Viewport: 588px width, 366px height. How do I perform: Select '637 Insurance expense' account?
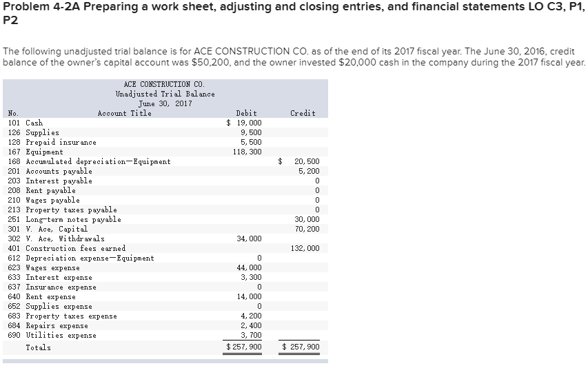[52, 287]
